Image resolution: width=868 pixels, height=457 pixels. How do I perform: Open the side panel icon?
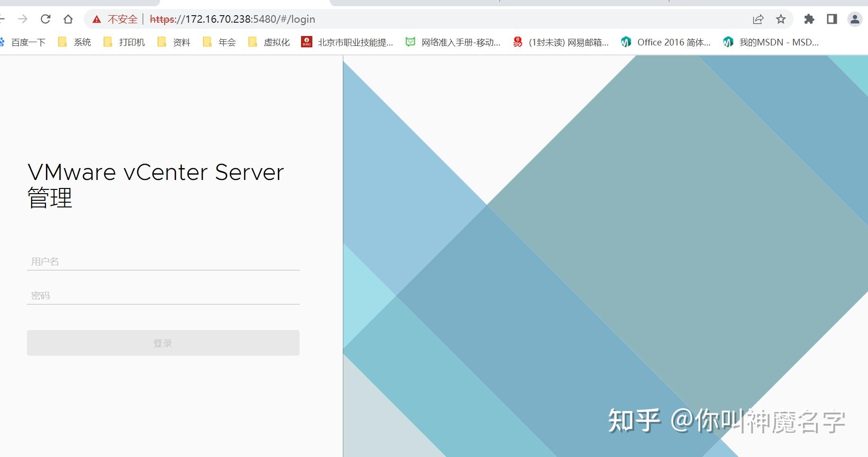(832, 19)
